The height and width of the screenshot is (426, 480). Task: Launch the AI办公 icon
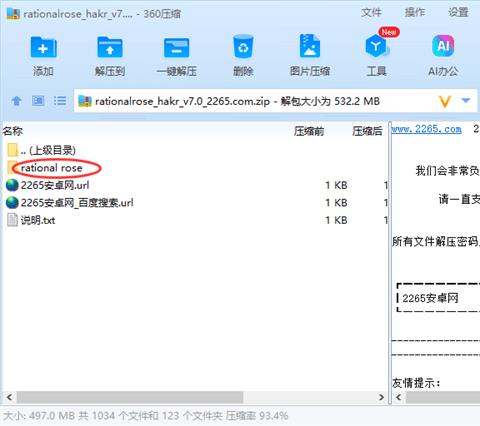pyautogui.click(x=443, y=46)
